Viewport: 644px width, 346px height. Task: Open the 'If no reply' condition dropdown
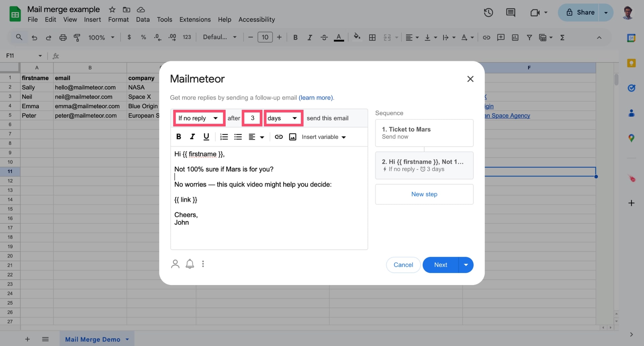pos(199,118)
